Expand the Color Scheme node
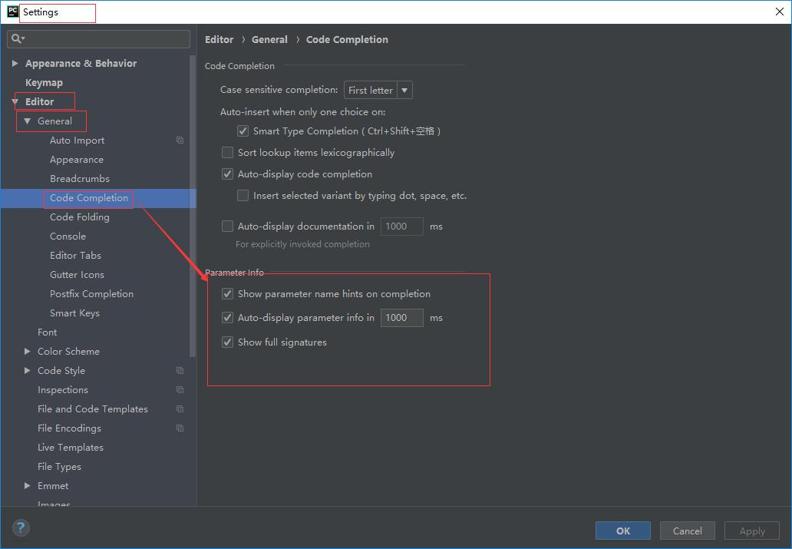This screenshot has height=549, width=792. point(27,351)
